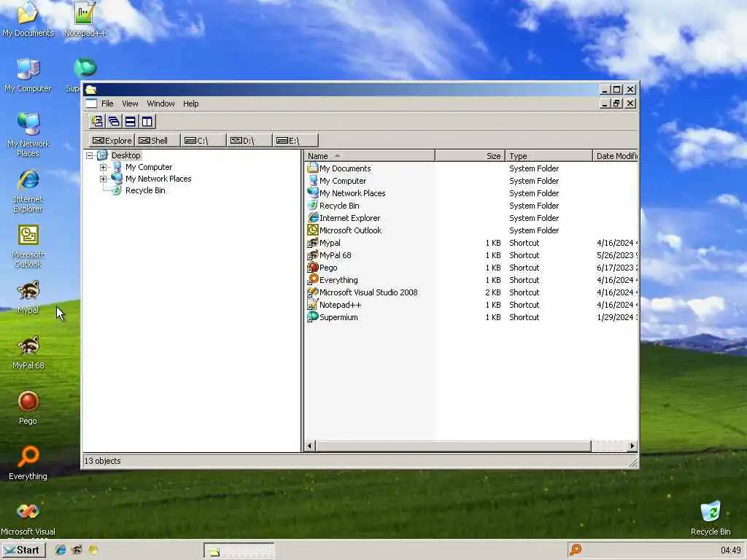Click the taskbar clock showing 04:49
The width and height of the screenshot is (747, 560).
coord(730,551)
